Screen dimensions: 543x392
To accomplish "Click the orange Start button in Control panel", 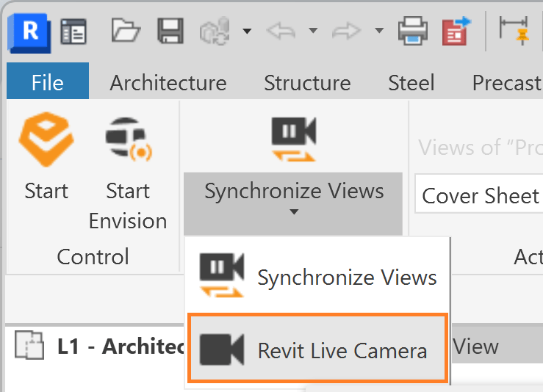I will (46, 156).
